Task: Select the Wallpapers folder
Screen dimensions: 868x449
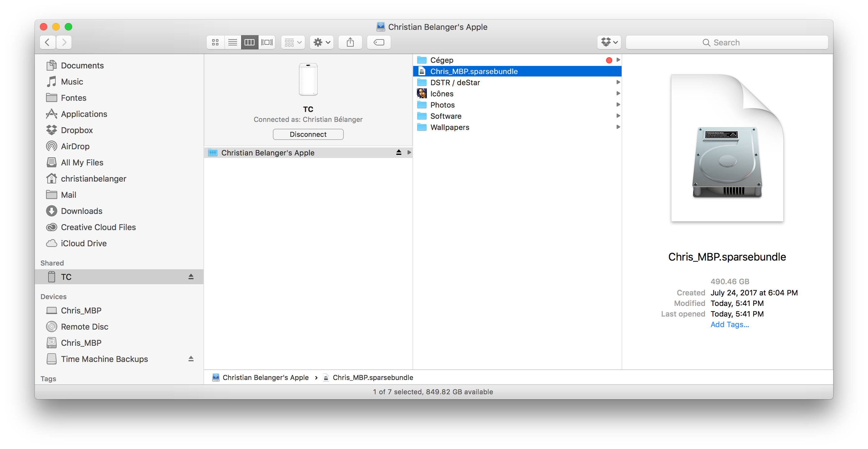Action: point(450,127)
